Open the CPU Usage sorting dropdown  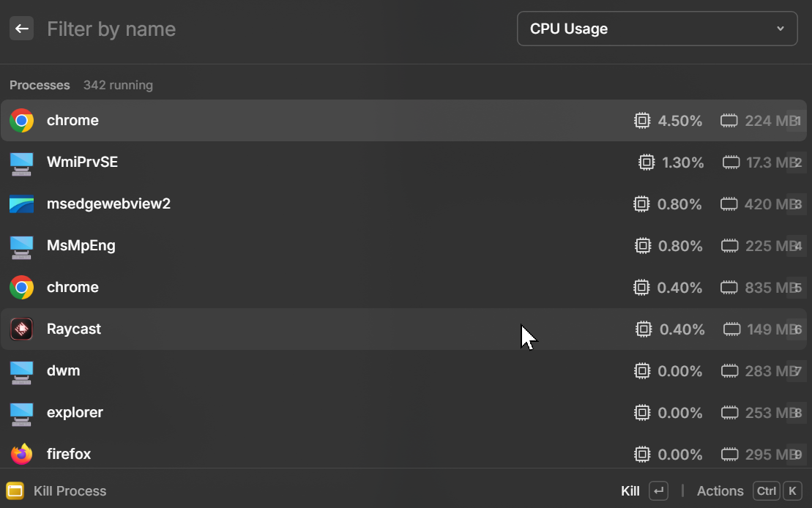pyautogui.click(x=657, y=28)
